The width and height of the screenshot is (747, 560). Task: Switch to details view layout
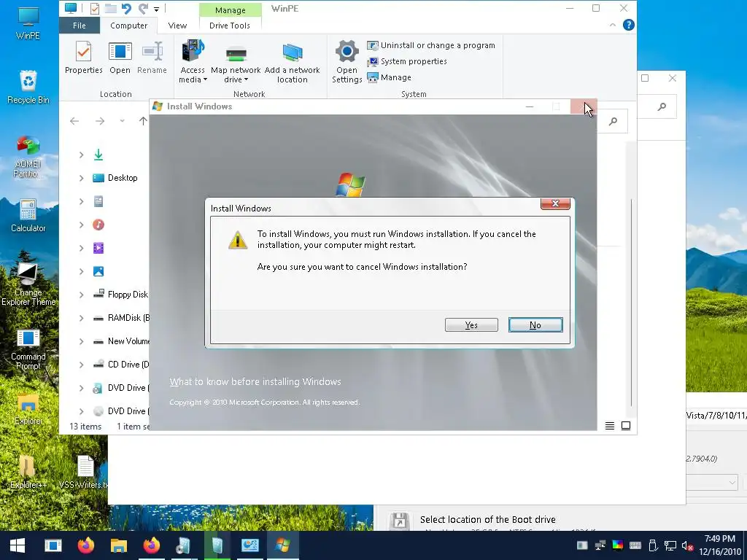point(609,426)
